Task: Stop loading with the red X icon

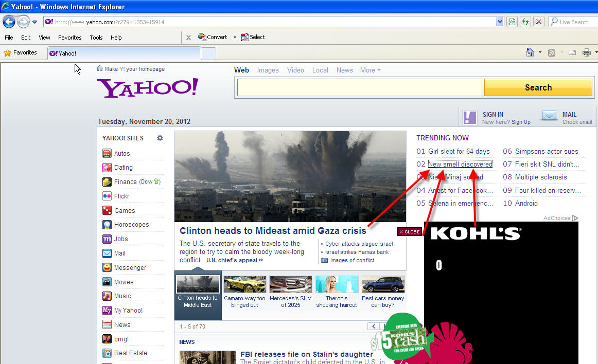Action: [x=538, y=22]
